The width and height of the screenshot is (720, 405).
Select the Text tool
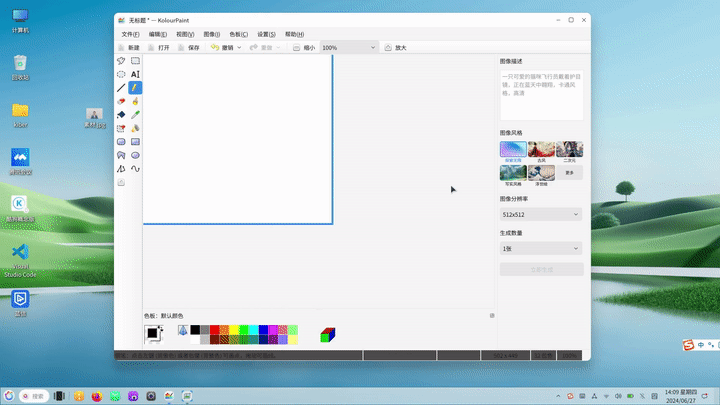click(135, 74)
